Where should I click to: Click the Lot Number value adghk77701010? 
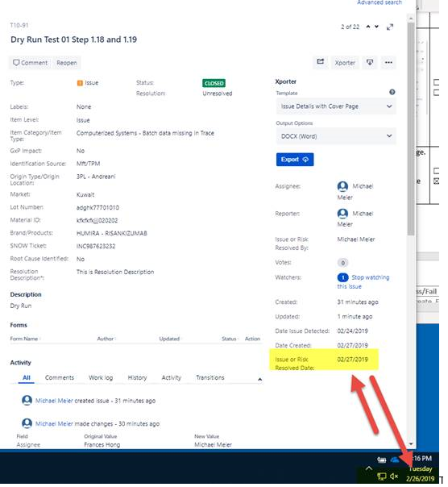tap(97, 207)
